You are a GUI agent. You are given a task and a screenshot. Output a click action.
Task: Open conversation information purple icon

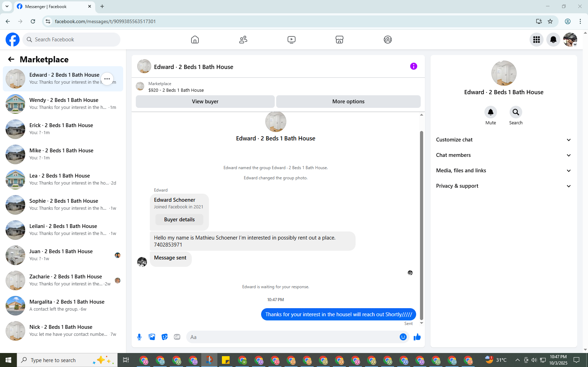point(414,66)
